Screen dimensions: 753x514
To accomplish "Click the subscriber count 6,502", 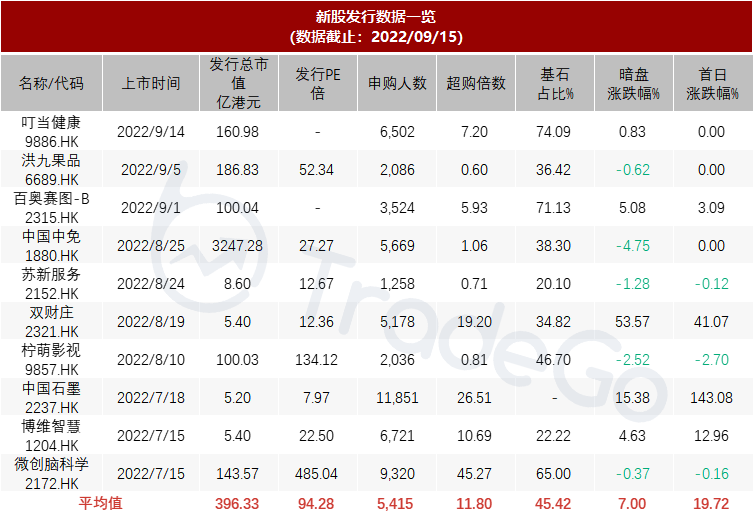I will pos(397,132).
